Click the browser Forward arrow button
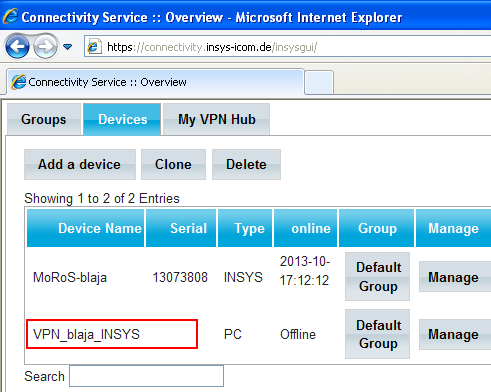This screenshot has width=491, height=392. point(46,47)
